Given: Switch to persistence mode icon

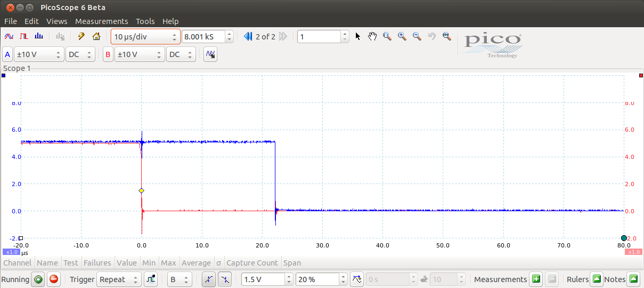Looking at the screenshot, I should pos(24,36).
